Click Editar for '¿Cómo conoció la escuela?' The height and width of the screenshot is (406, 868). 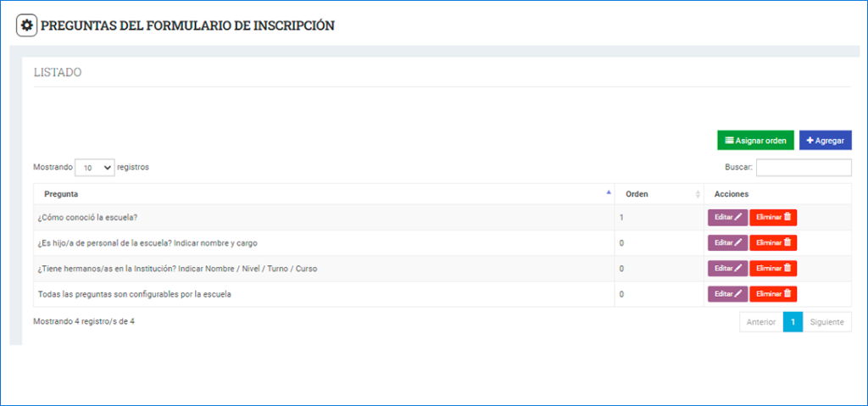point(727,217)
